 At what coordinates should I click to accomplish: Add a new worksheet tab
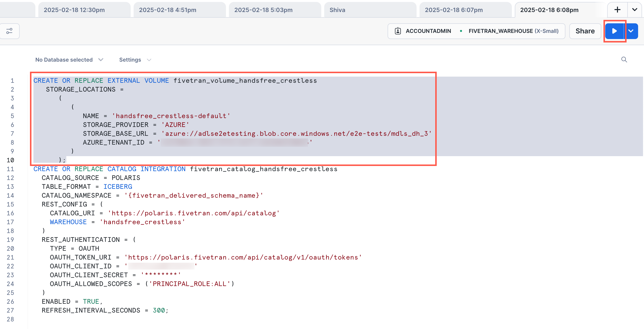click(617, 10)
